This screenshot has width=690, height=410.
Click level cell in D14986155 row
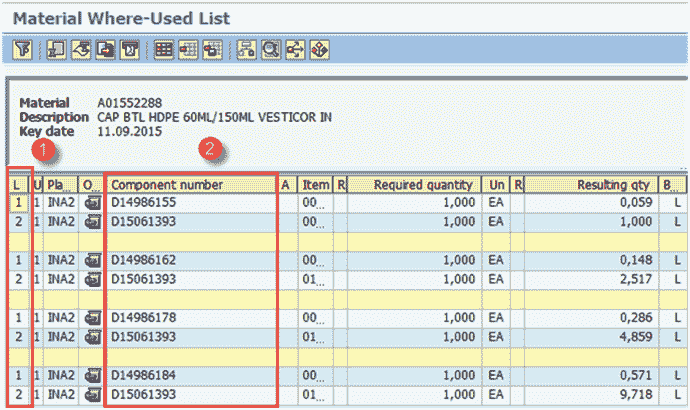click(18, 203)
